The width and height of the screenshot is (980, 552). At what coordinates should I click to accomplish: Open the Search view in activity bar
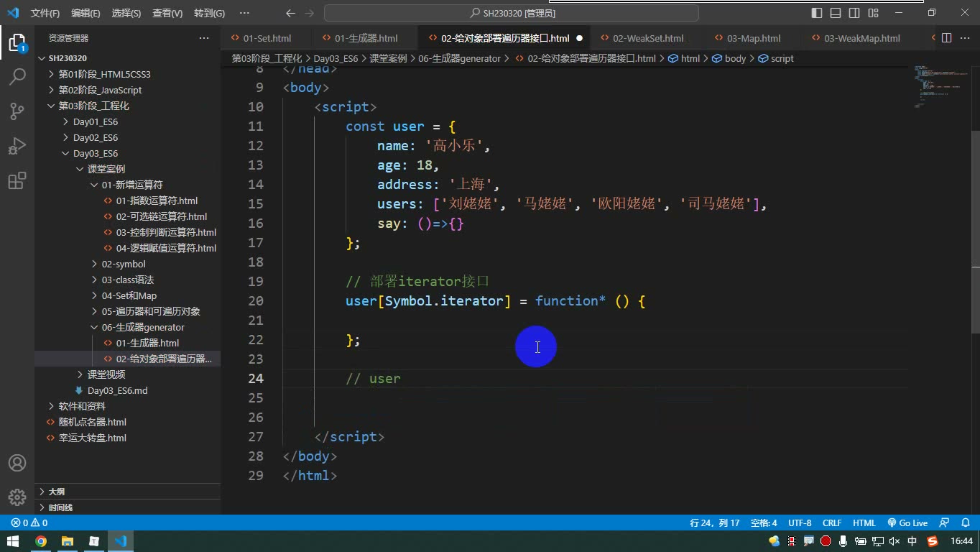click(x=17, y=76)
